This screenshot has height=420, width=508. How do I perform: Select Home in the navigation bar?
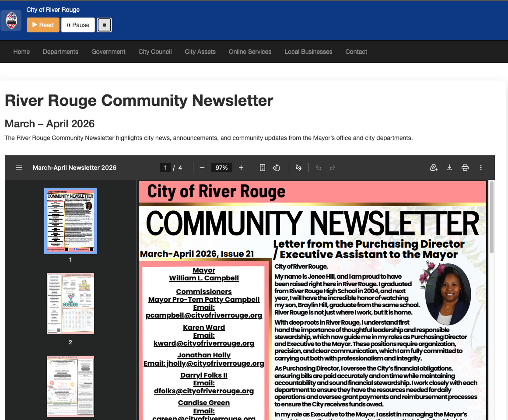21,52
